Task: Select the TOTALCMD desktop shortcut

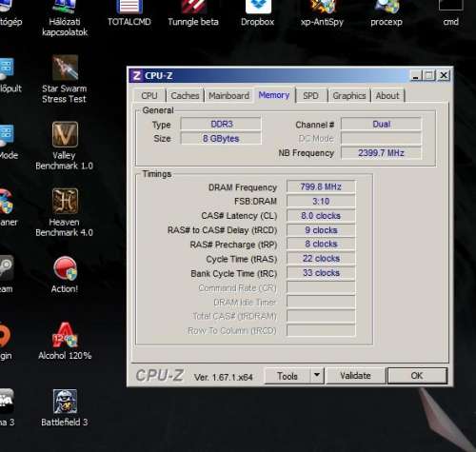Action: 129,13
